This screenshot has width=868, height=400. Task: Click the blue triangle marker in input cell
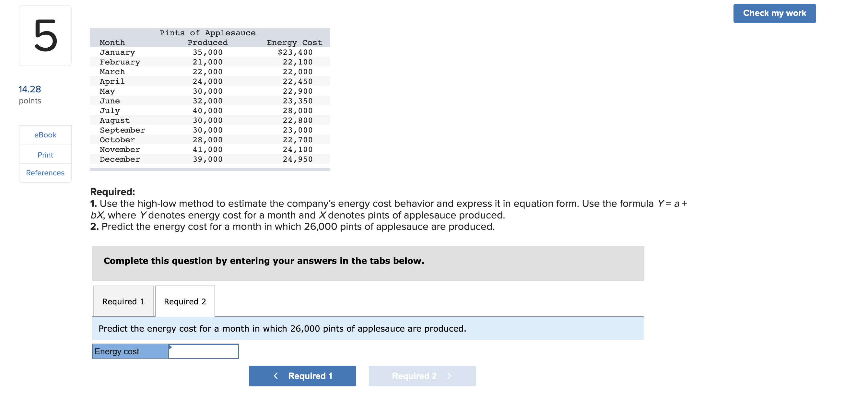pos(170,347)
